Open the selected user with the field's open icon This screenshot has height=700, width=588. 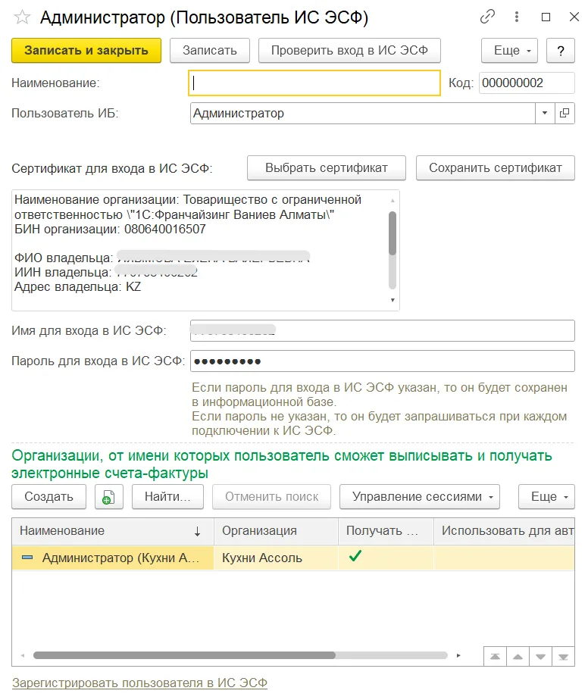pyautogui.click(x=565, y=113)
